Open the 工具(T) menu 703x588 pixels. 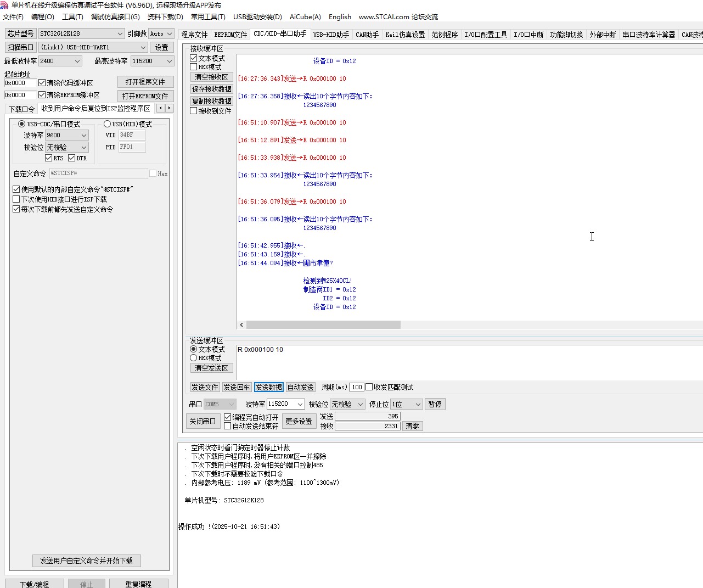point(72,17)
